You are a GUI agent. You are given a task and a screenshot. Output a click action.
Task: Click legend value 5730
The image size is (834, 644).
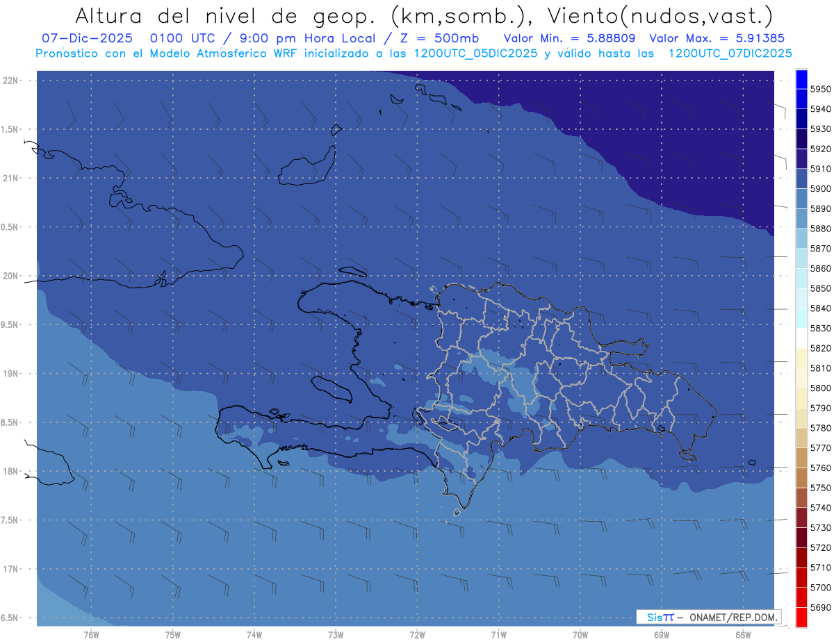[820, 528]
